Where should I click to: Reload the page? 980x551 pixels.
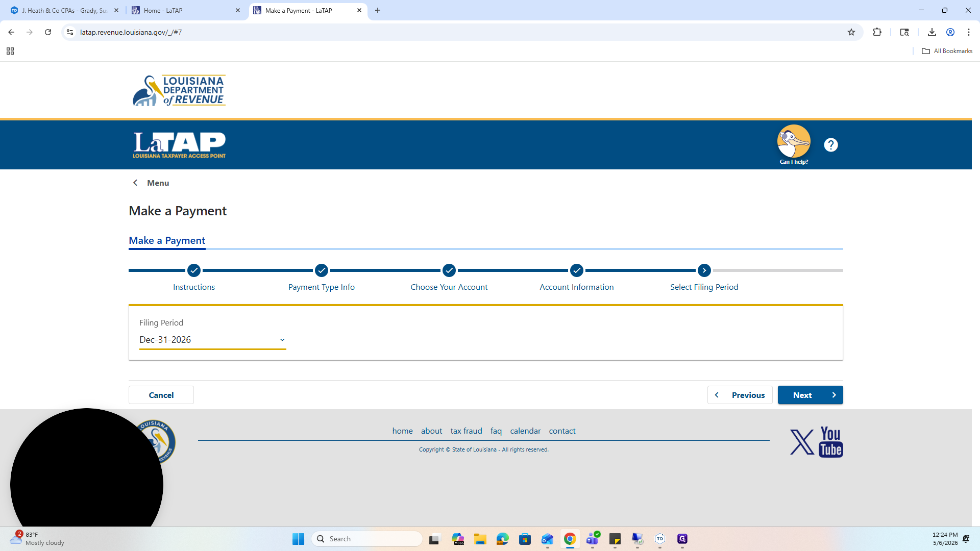[48, 32]
